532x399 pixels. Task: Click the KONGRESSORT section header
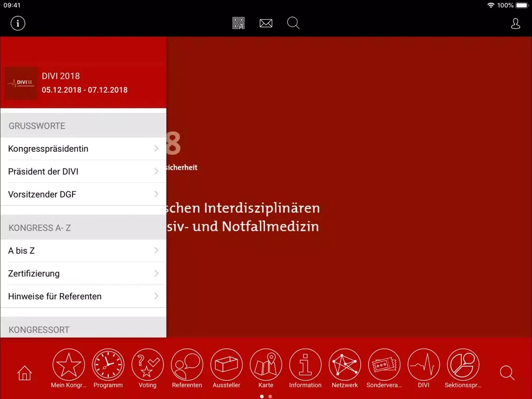pyautogui.click(x=83, y=328)
